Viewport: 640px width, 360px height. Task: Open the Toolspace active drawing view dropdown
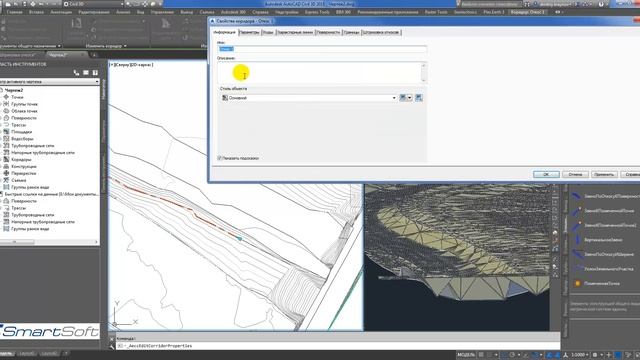click(x=50, y=82)
